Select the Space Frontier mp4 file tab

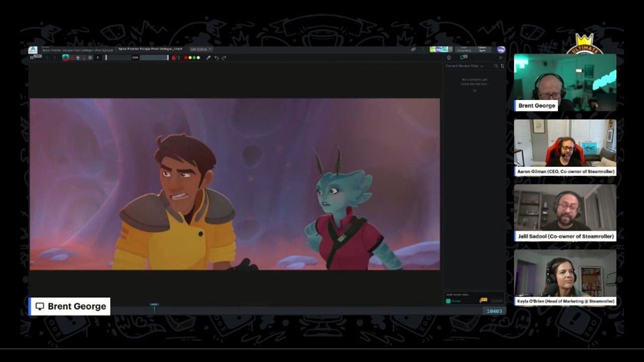[150, 49]
